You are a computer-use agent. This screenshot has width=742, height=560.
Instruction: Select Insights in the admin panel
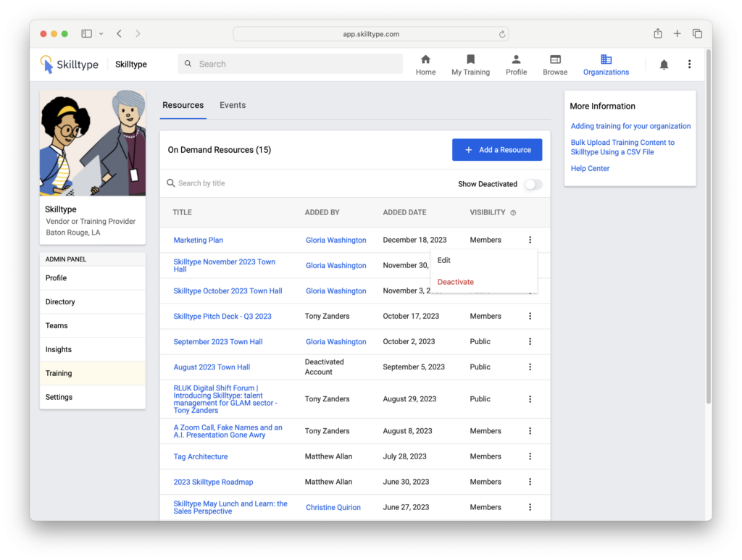click(59, 349)
